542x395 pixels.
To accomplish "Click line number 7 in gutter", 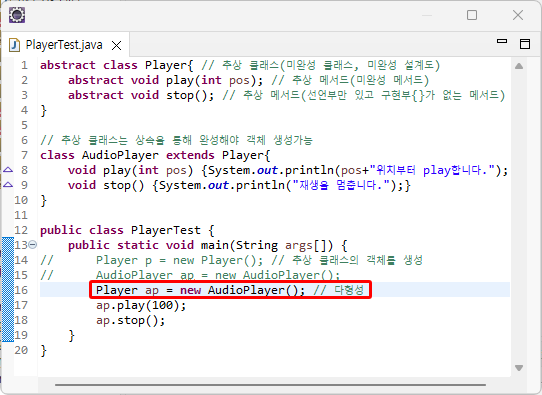I will coord(24,155).
